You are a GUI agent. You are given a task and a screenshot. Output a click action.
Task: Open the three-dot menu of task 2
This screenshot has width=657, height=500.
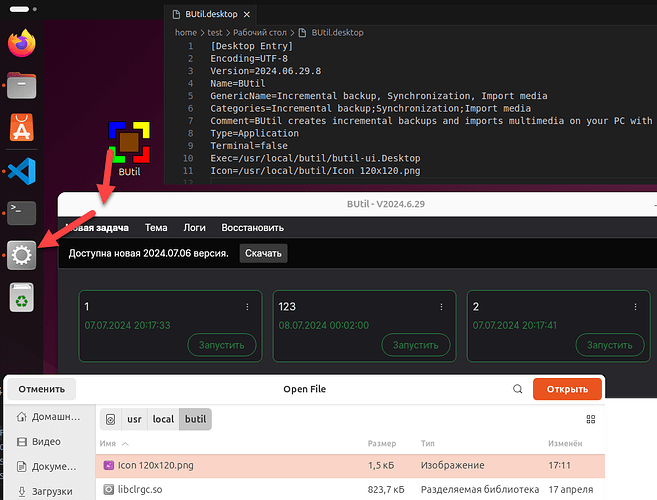[635, 307]
